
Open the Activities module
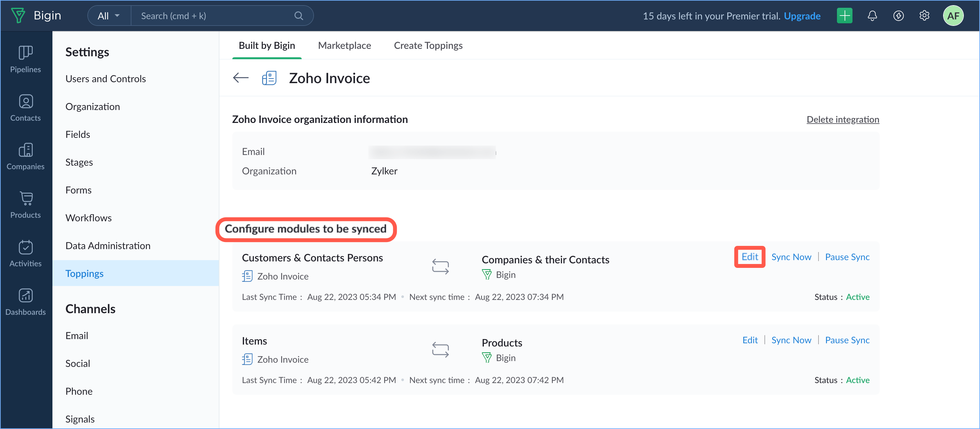[x=26, y=253]
